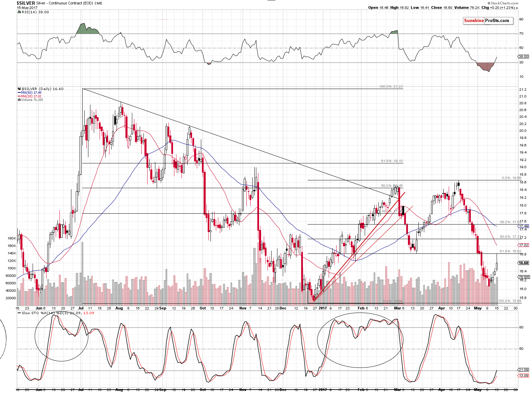This screenshot has height=393, width=532.
Task: Click the '19.0' price axis label
Action: coord(523,167)
